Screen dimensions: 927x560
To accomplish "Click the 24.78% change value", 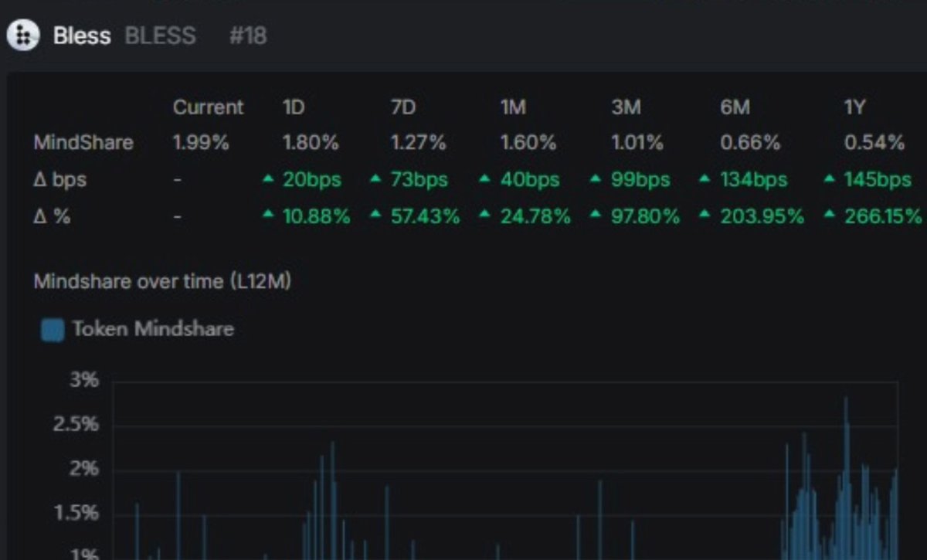I will (535, 217).
